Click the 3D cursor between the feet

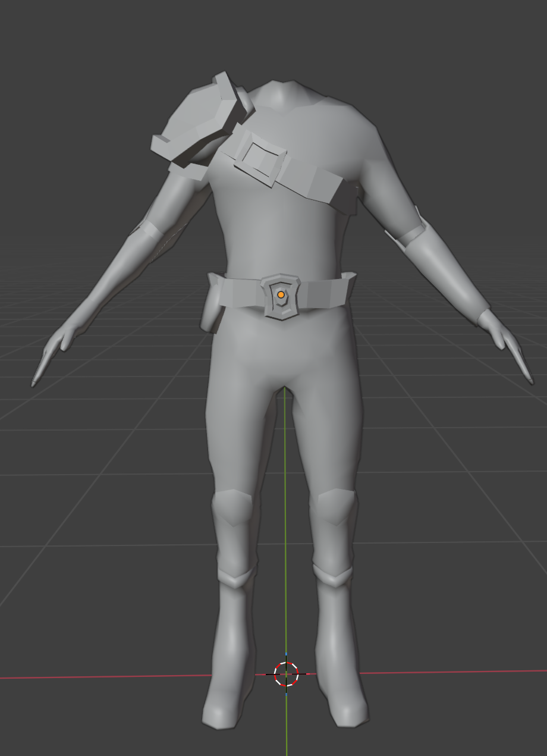pyautogui.click(x=286, y=674)
